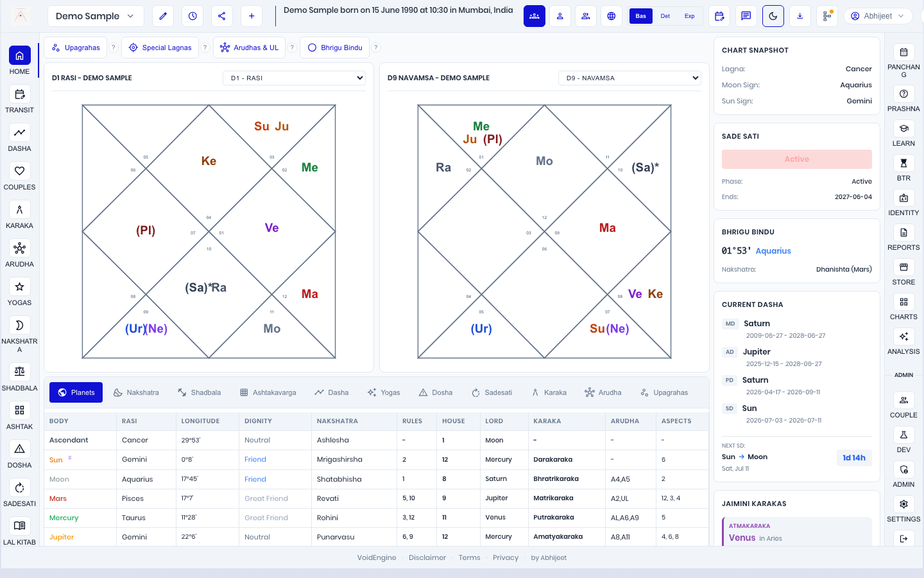Open the Couples heart icon
The image size is (924, 578).
[19, 171]
